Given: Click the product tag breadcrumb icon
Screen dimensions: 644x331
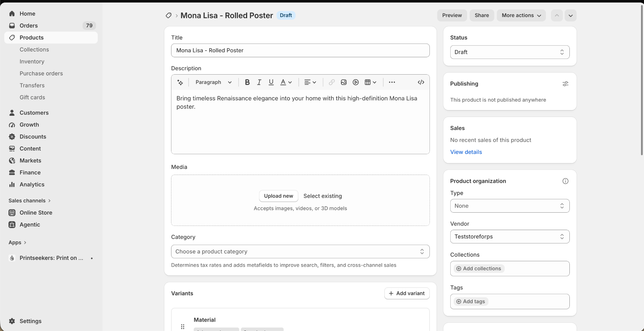Looking at the screenshot, I should point(169,15).
